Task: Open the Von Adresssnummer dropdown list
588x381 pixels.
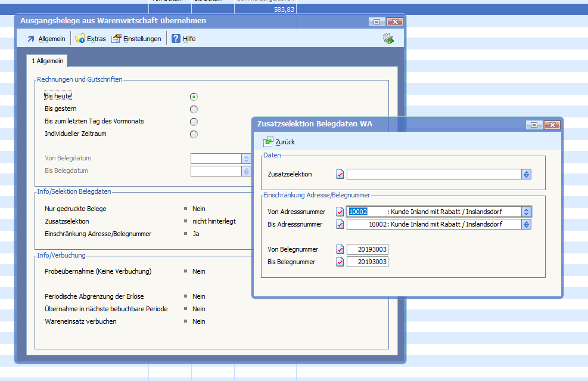Action: click(526, 212)
